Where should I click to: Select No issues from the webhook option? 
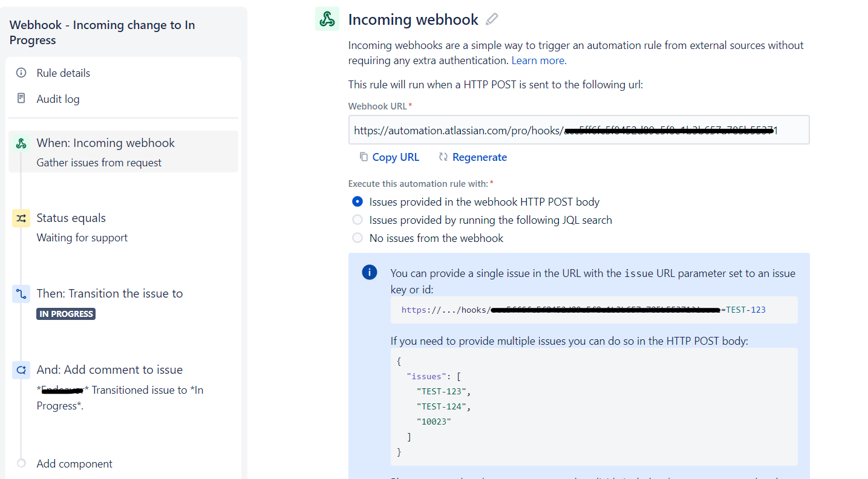coord(357,238)
